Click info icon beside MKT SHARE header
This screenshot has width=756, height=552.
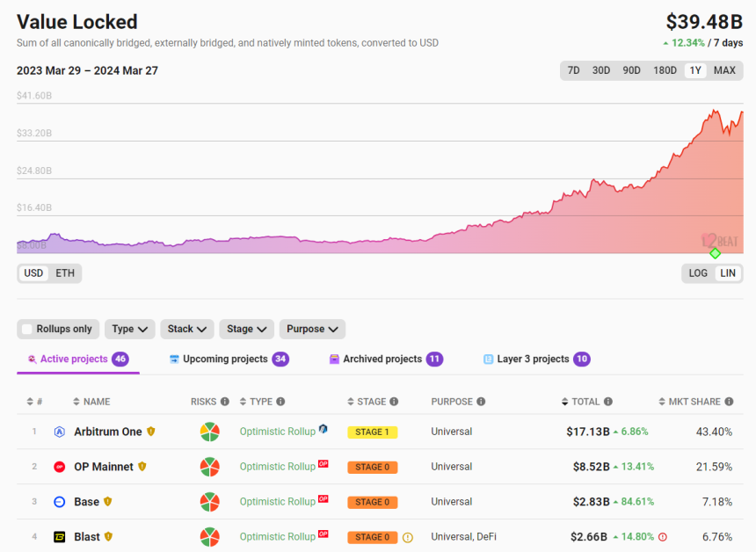click(x=728, y=402)
